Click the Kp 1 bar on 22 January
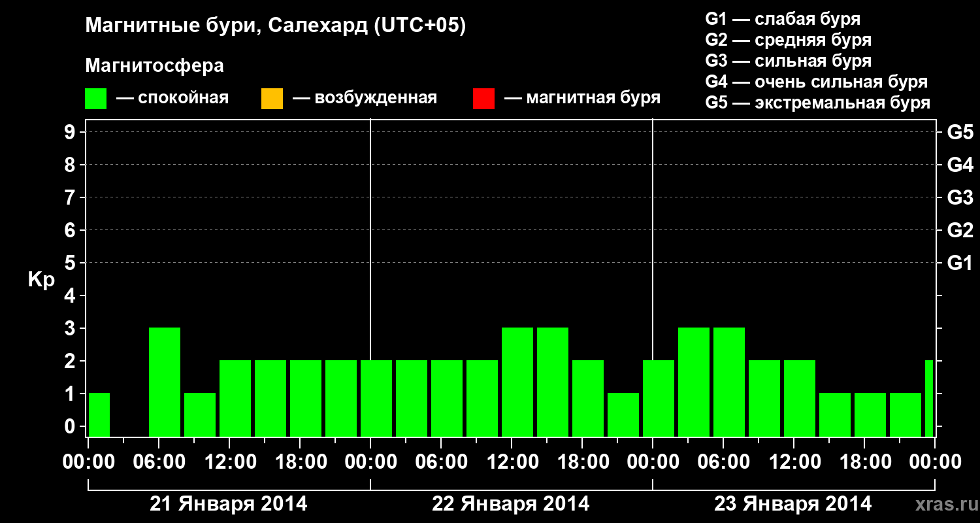Viewport: 980px width, 523px height. 623,414
